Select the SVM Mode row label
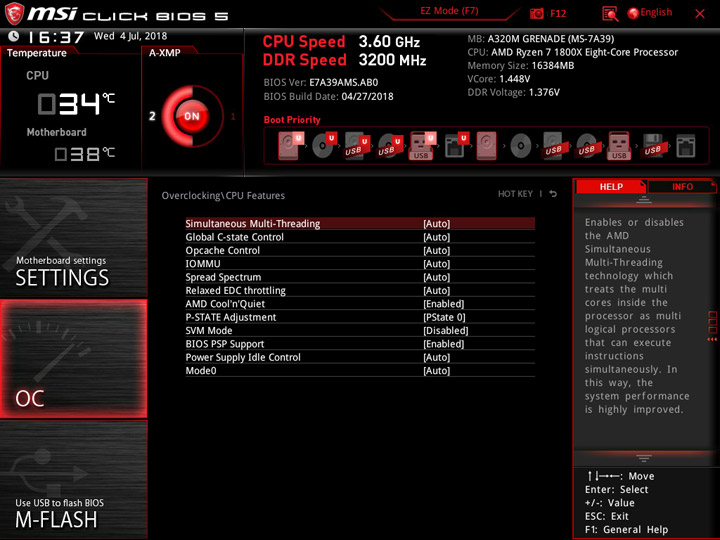Viewport: 720px width, 540px height. click(x=208, y=330)
